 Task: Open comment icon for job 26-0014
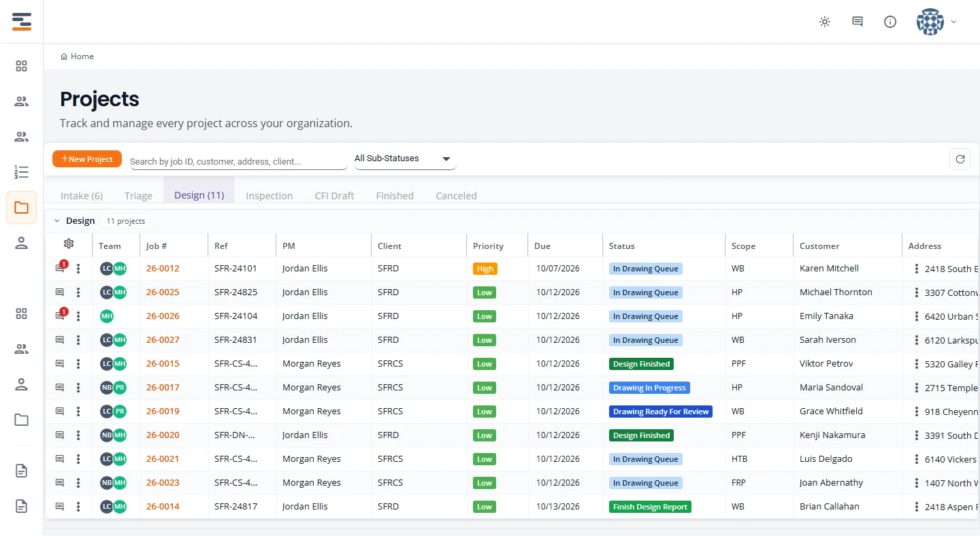[x=60, y=507]
